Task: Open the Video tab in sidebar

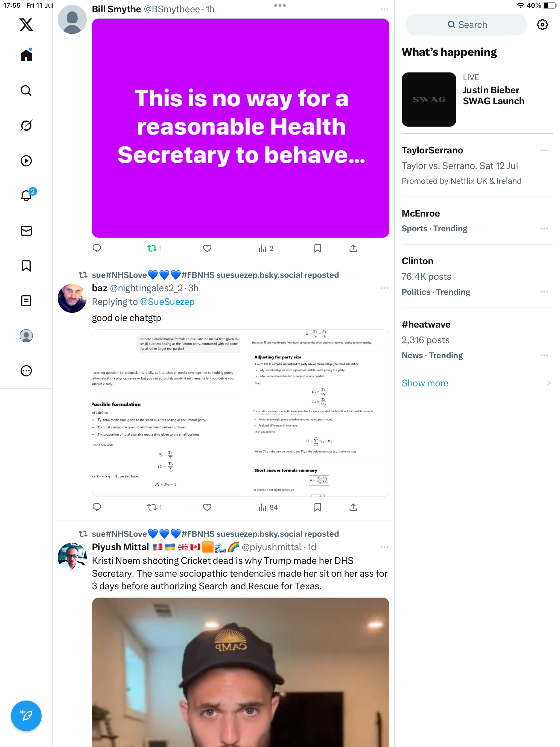Action: [26, 161]
